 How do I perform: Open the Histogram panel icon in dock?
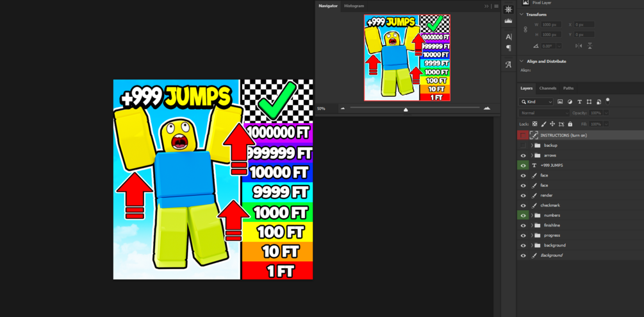[508, 21]
